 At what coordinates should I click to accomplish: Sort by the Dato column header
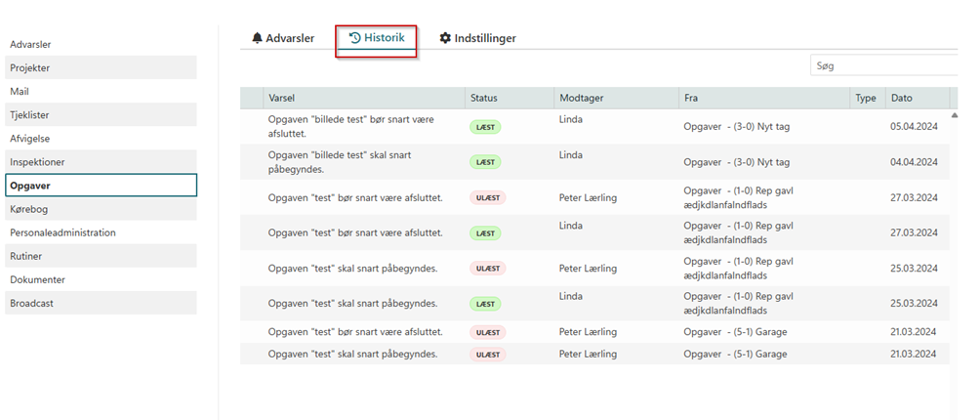pos(901,99)
